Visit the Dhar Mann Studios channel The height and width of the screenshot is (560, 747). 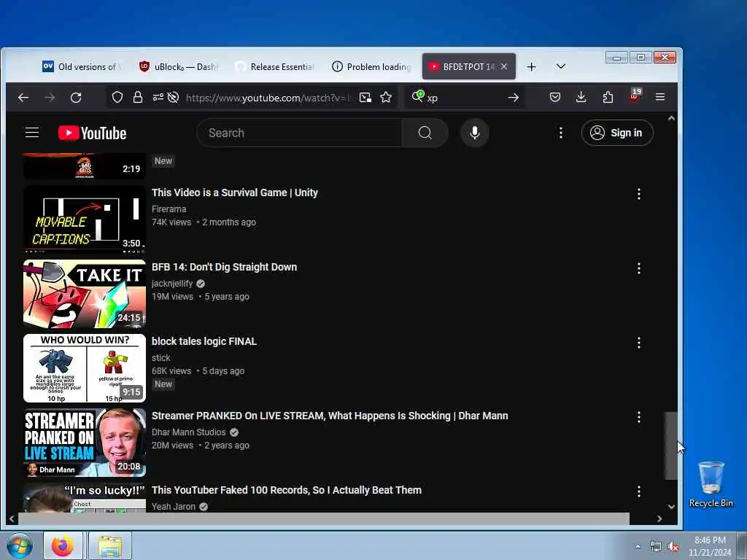[x=189, y=432]
